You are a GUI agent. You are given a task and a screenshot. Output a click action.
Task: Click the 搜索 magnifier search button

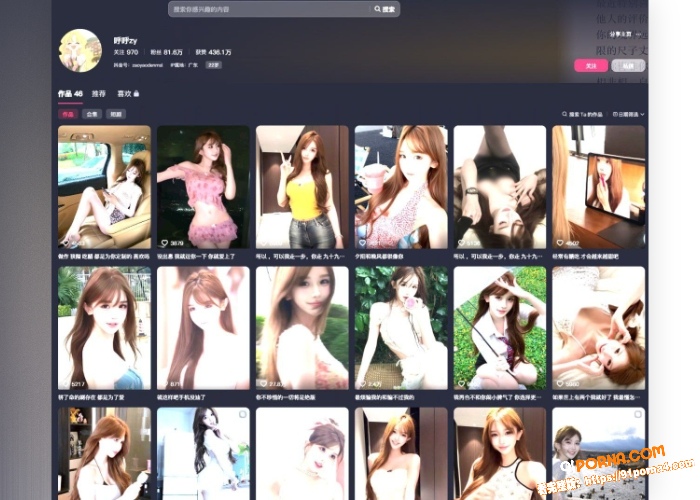coord(385,9)
